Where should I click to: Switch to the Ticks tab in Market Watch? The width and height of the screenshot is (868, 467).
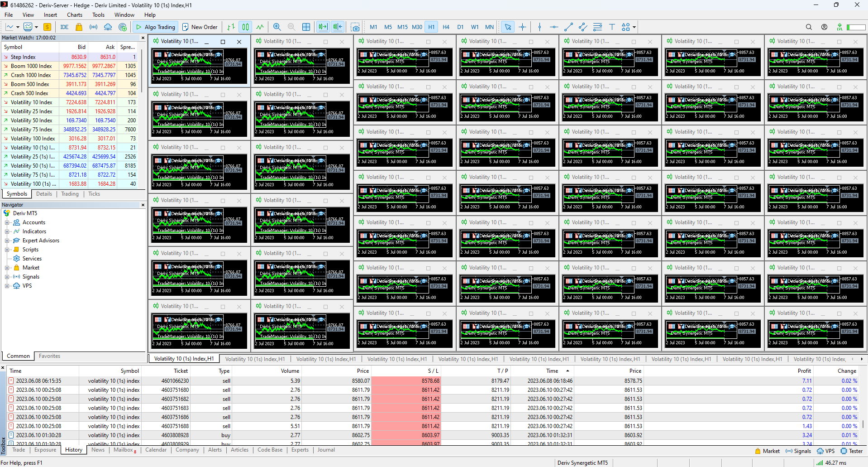[x=94, y=194]
